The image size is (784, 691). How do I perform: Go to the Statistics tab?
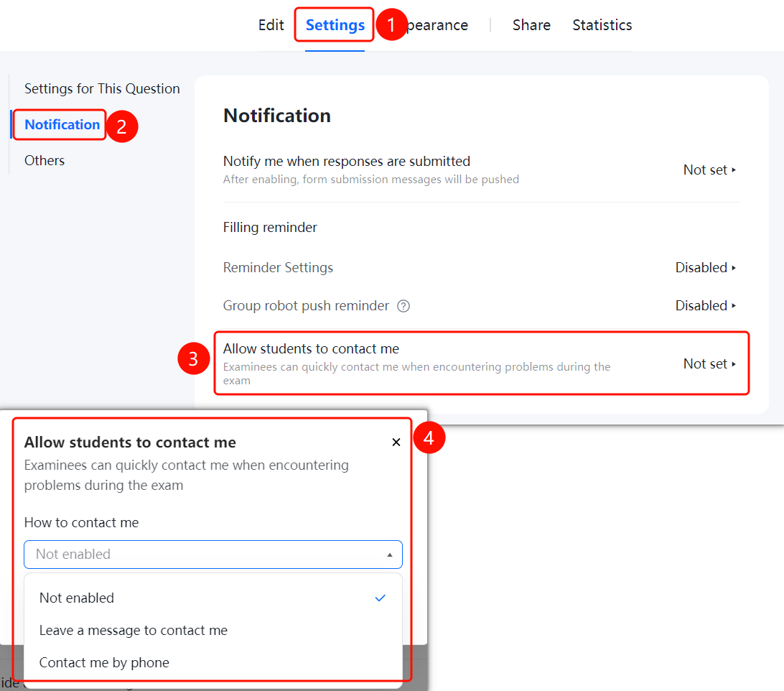point(602,25)
